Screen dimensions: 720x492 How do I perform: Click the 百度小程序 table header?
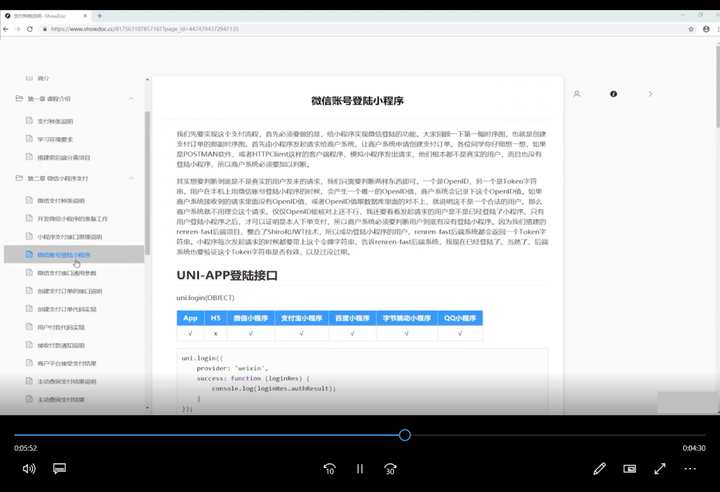point(352,318)
